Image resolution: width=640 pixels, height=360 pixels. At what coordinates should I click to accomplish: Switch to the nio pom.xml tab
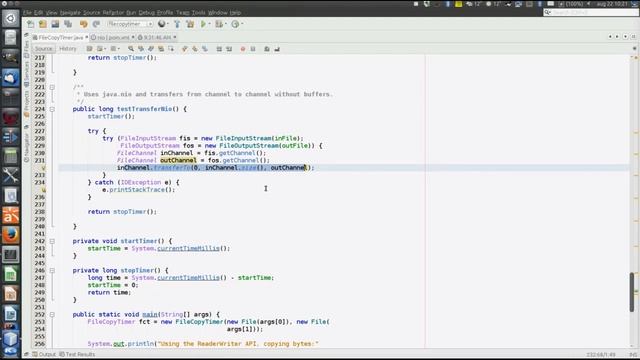[112, 38]
